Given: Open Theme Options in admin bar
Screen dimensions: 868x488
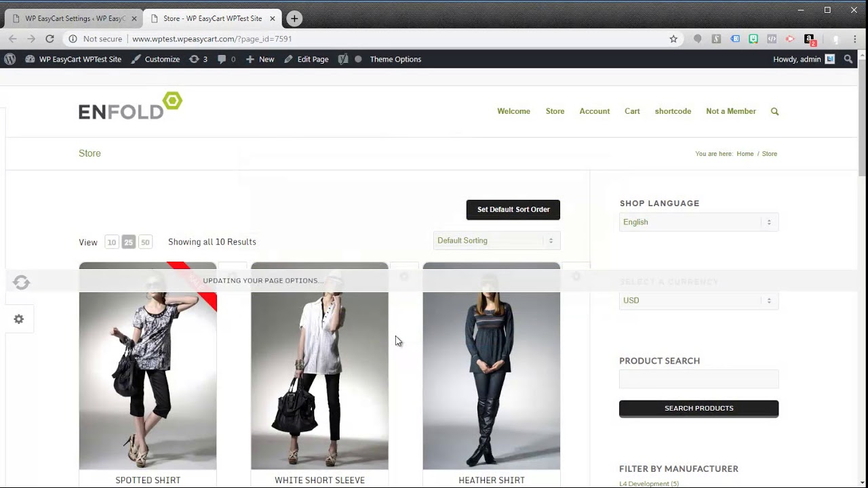Looking at the screenshot, I should pyautogui.click(x=395, y=59).
